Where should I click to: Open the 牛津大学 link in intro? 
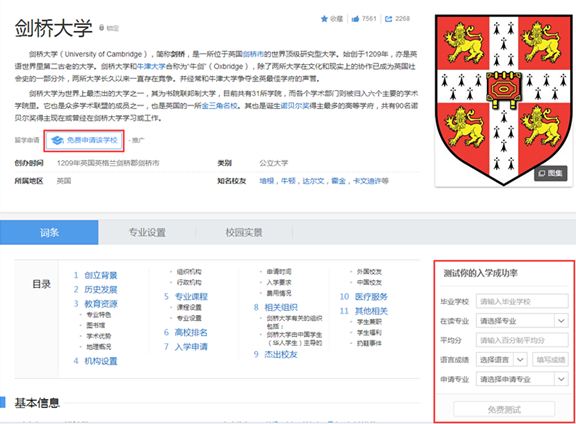151,67
